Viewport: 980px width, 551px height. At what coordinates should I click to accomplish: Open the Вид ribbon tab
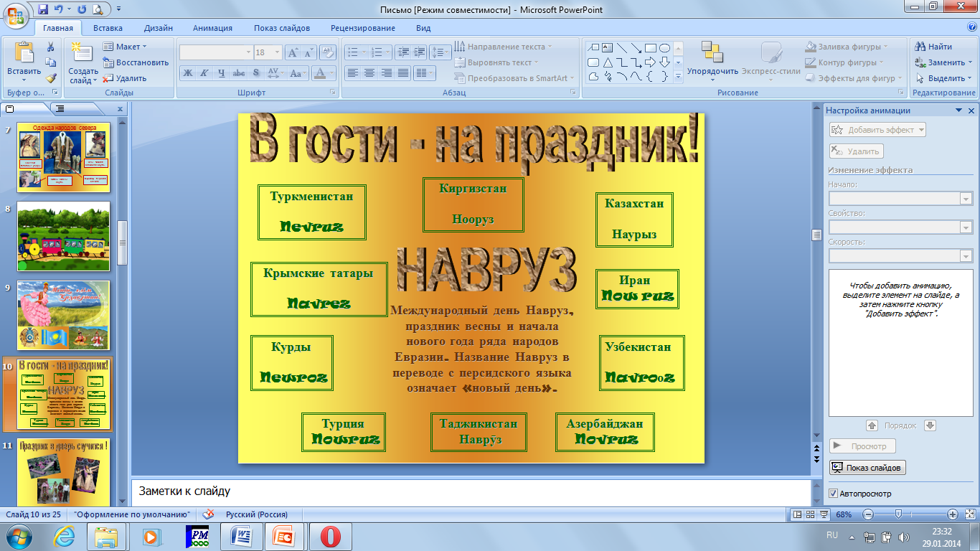tap(423, 28)
